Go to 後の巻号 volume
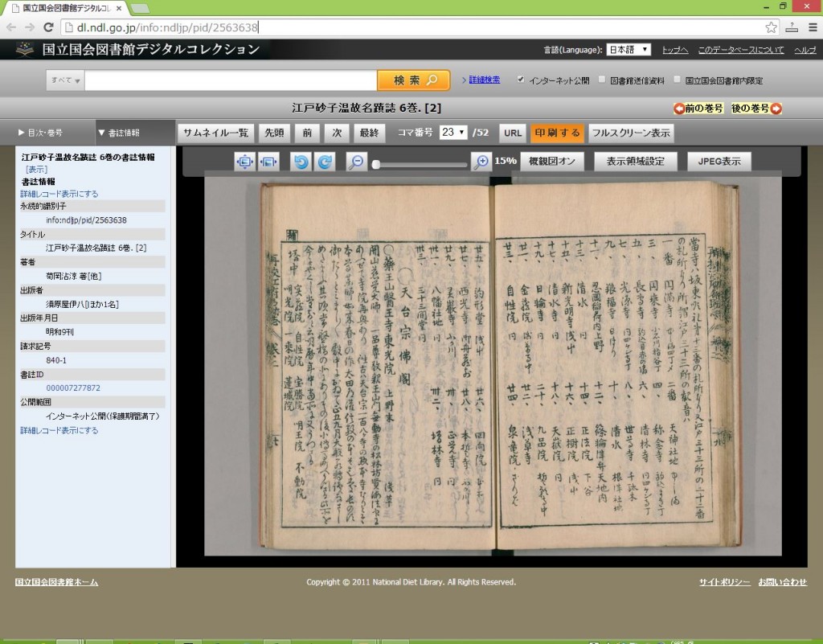 pos(756,108)
